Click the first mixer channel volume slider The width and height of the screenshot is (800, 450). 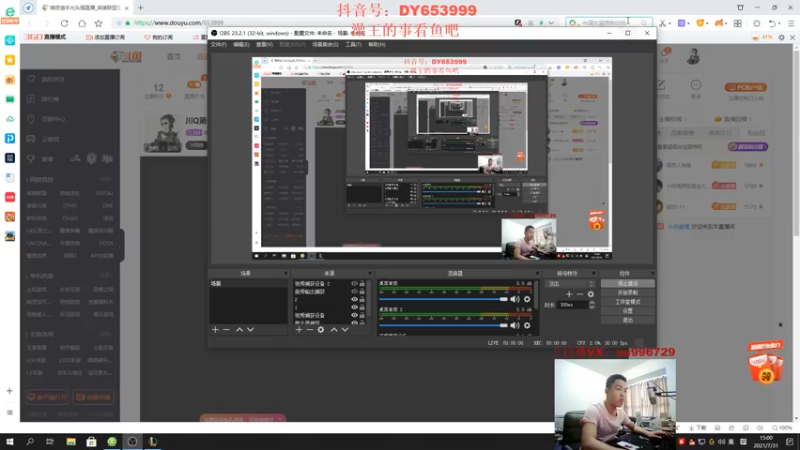(443, 299)
